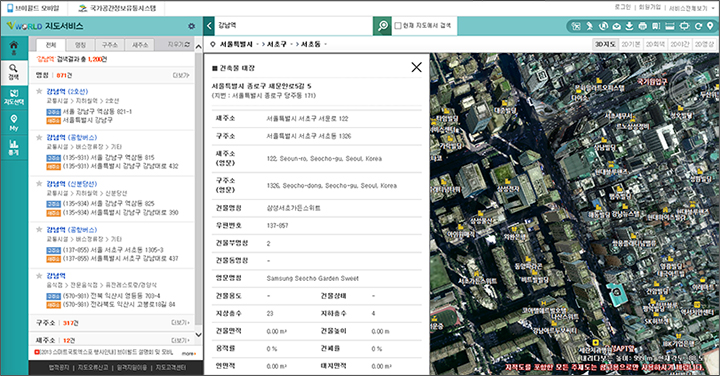Image resolution: width=720 pixels, height=376 pixels.
Task: Open the 강남역 (2호선) result link
Action: (67, 91)
